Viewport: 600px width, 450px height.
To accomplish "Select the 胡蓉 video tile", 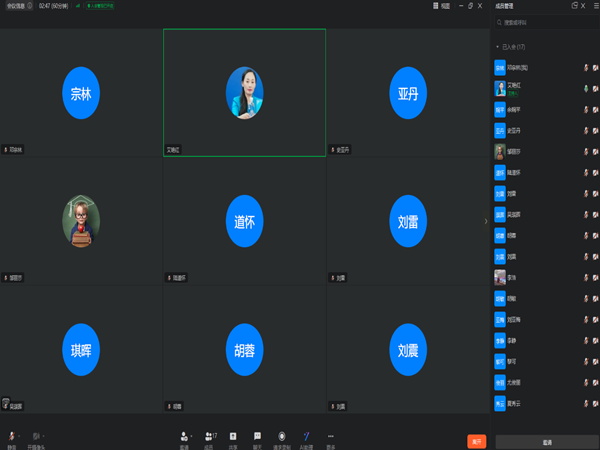I will tap(245, 349).
